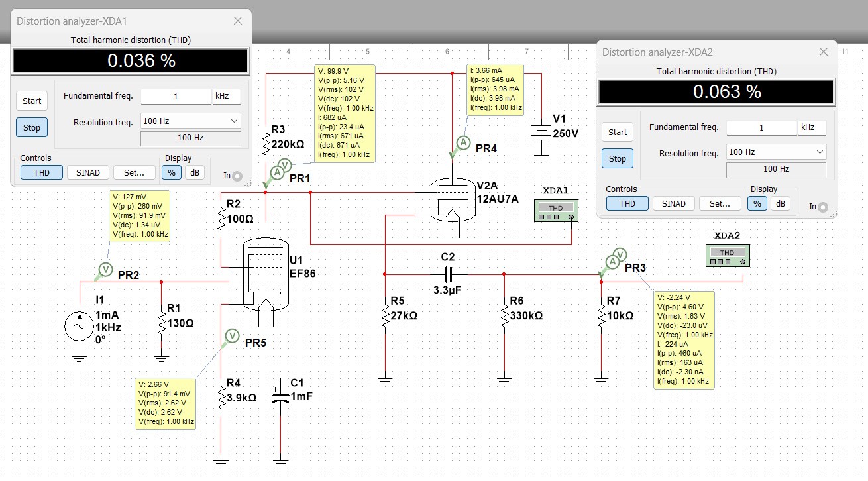Screen dimensions: 868x481
Task: Select the PR1 measurement probe
Action: [280, 168]
